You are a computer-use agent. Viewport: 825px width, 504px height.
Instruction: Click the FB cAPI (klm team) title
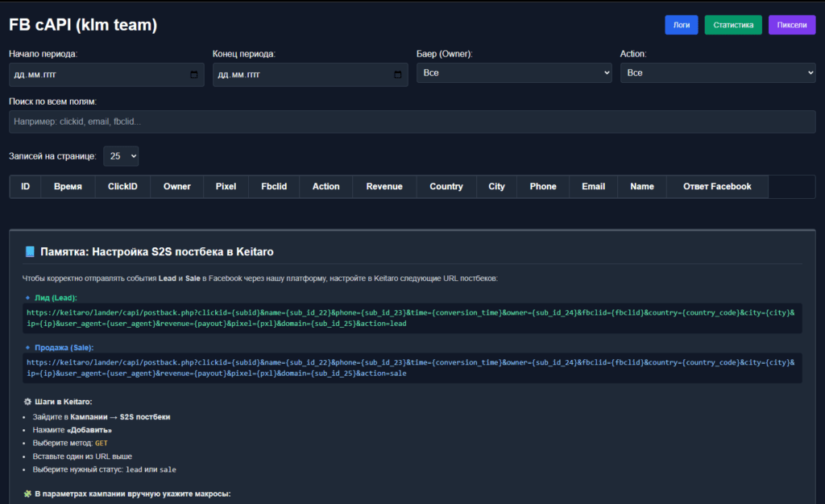coord(83,25)
